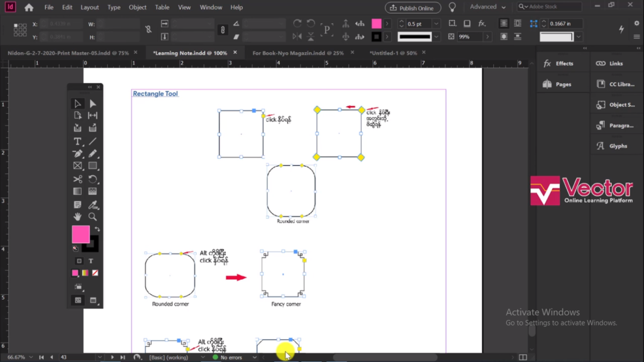Swap fill and stroke colors
Screen dimensions: 644x362
point(97,229)
